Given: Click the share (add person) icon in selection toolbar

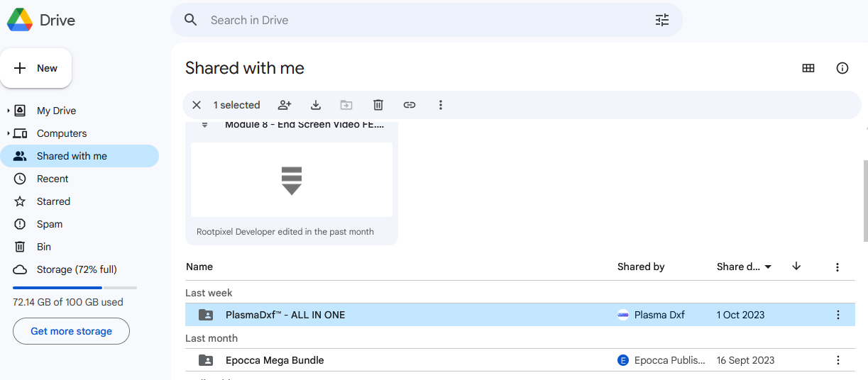Looking at the screenshot, I should click(285, 105).
